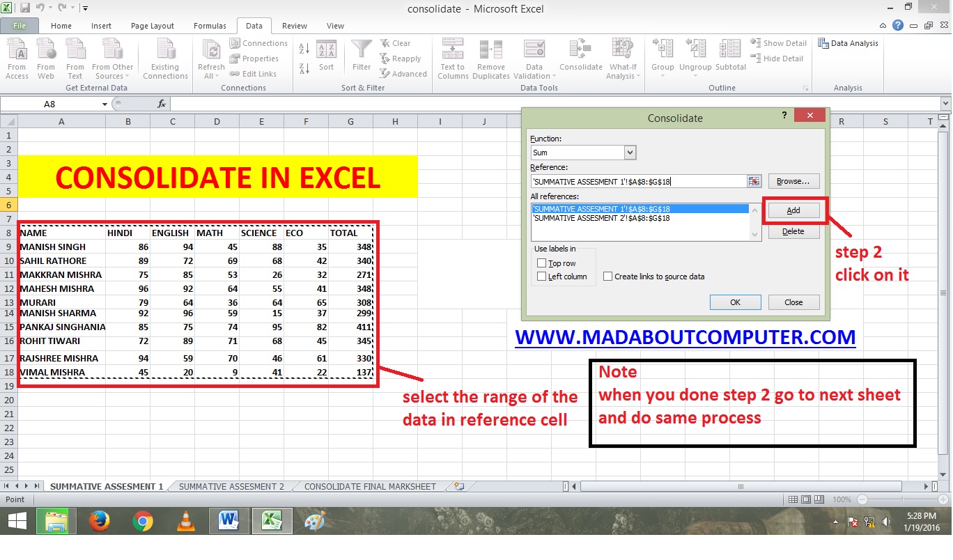Screen dimensions: 953x560
Task: Click OK in the Consolidate dialog
Action: point(735,302)
